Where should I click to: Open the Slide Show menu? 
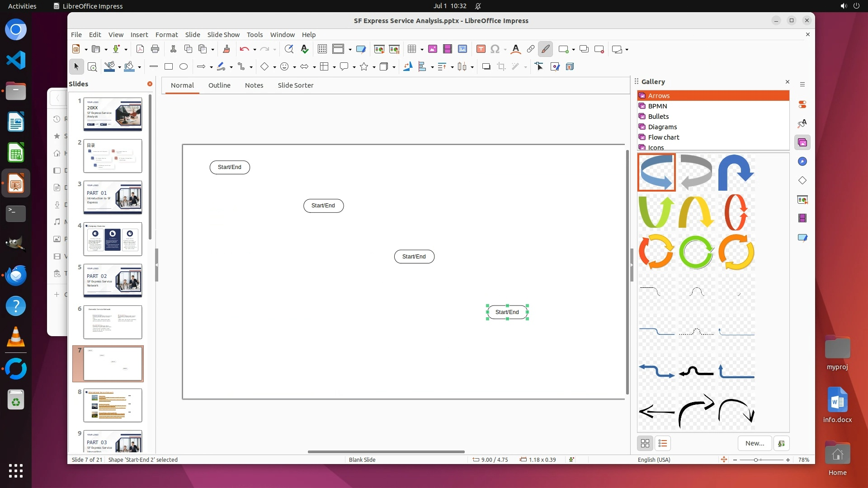tap(223, 35)
